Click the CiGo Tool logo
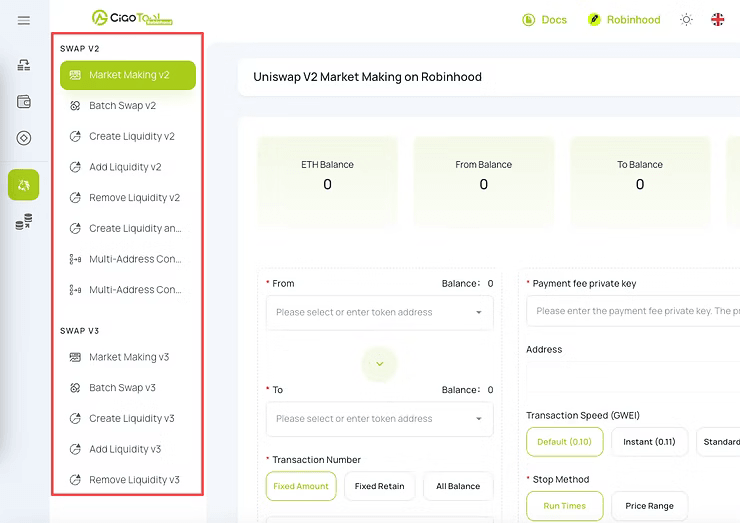 coord(132,18)
